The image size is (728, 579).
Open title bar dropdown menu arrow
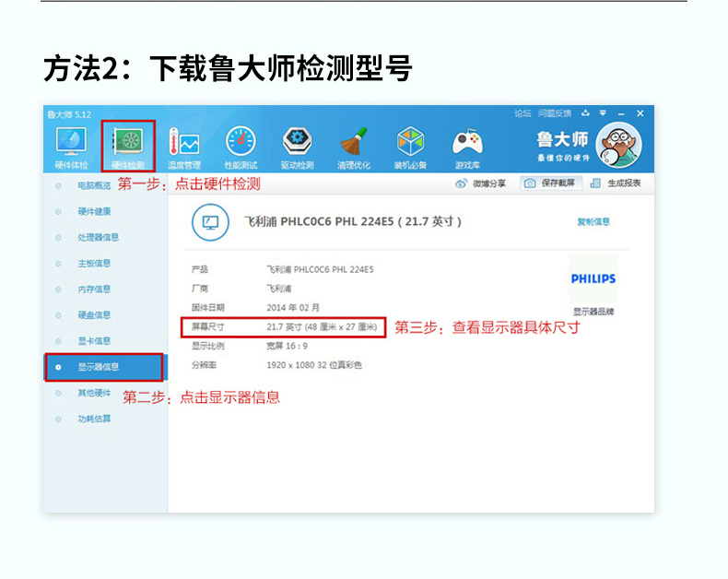pyautogui.click(x=603, y=112)
